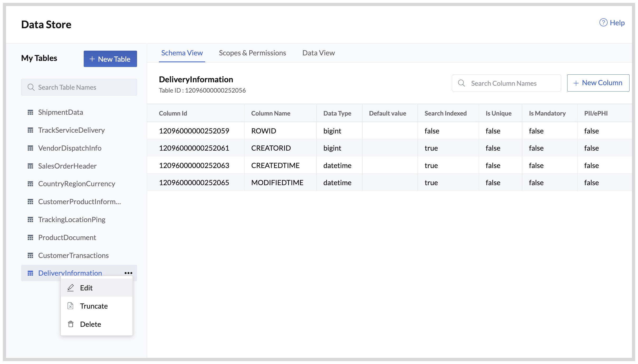Switch to the Data View tab

pyautogui.click(x=318, y=53)
